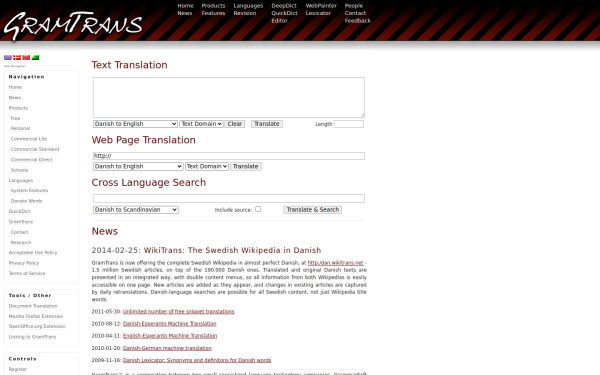Click Translate button in Text Translation section
Image resolution: width=600 pixels, height=375 pixels.
267,124
